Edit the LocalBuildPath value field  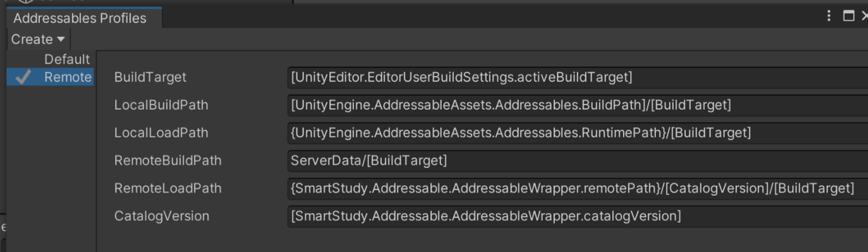tap(578, 105)
